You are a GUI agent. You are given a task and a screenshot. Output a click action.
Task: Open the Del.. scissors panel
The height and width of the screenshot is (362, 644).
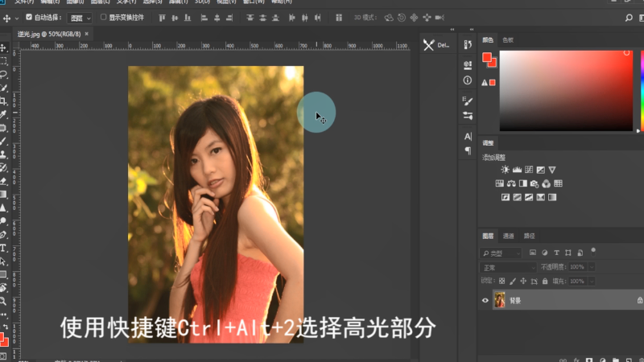437,45
